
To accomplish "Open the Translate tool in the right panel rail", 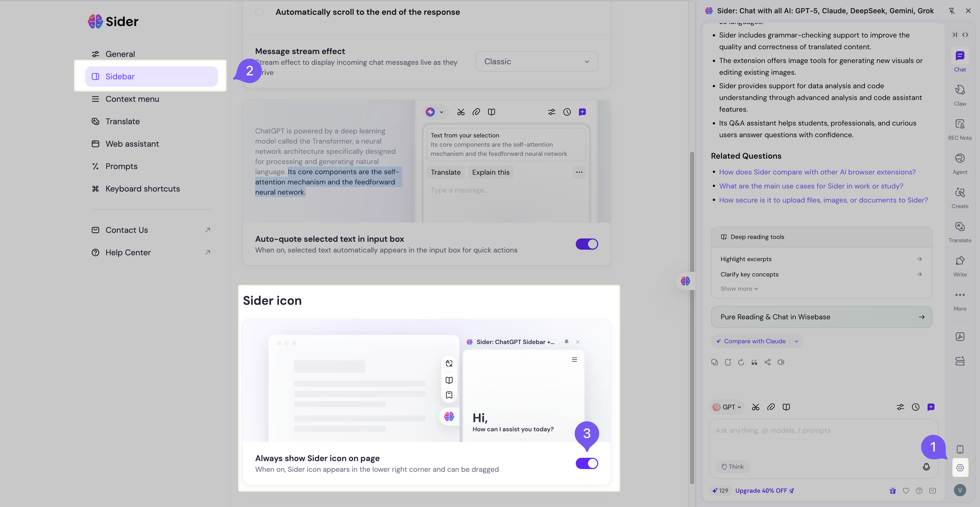I will point(960,232).
